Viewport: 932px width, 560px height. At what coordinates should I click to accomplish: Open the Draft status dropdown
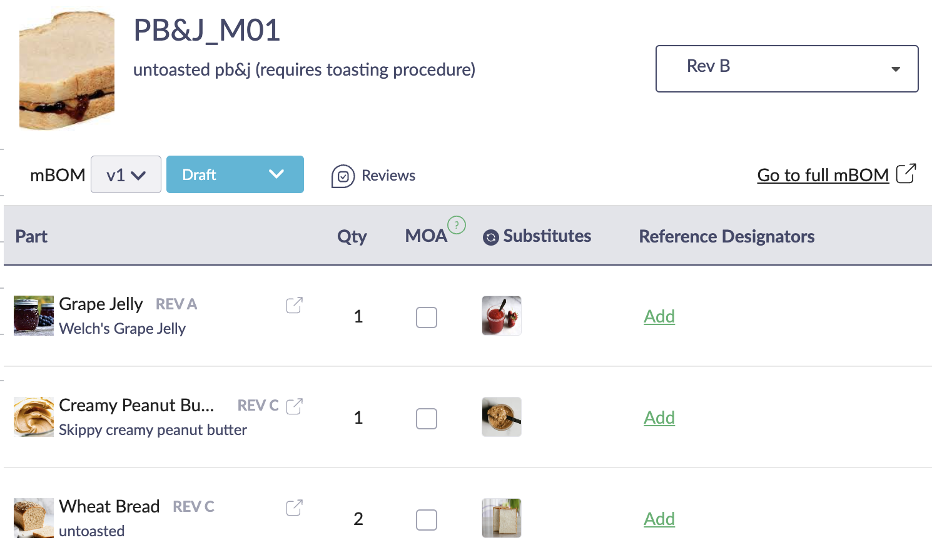pos(235,174)
